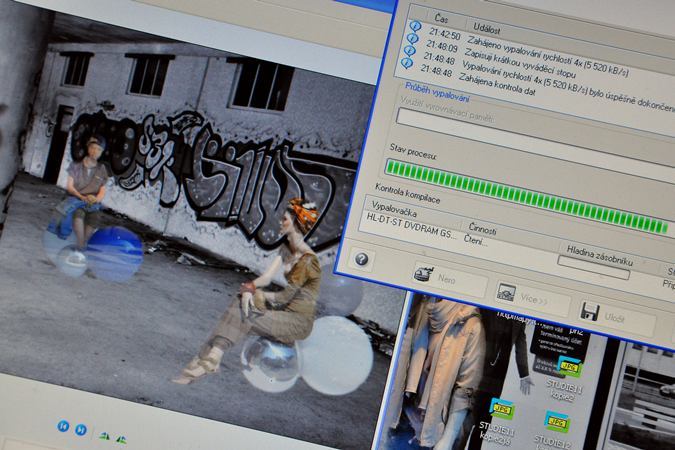Click the round question mark help icon

point(361,259)
